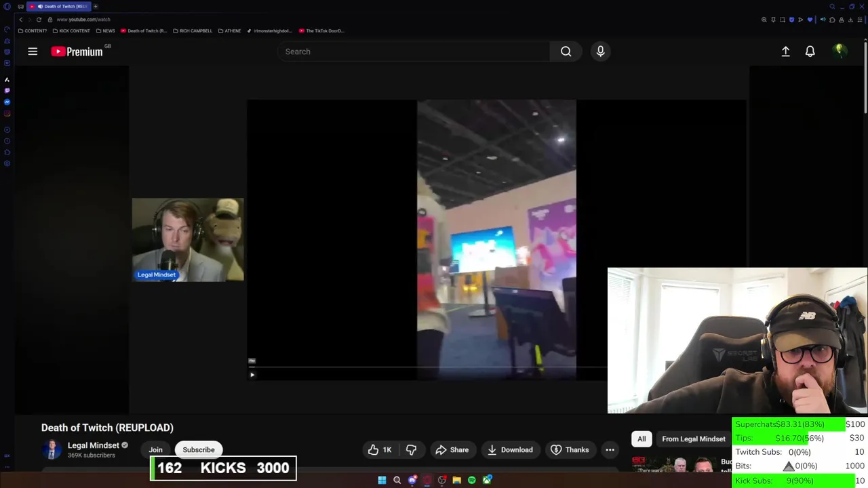Like the video with thumbs up

380,450
